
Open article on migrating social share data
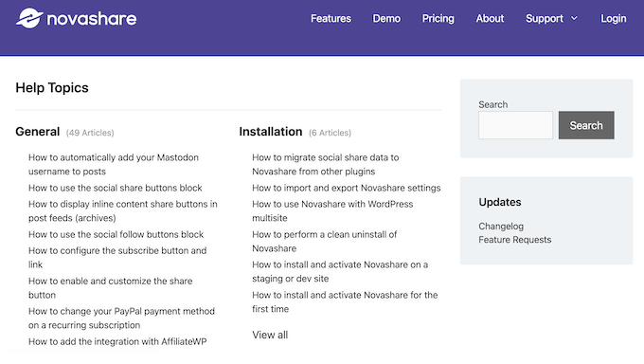click(x=325, y=165)
